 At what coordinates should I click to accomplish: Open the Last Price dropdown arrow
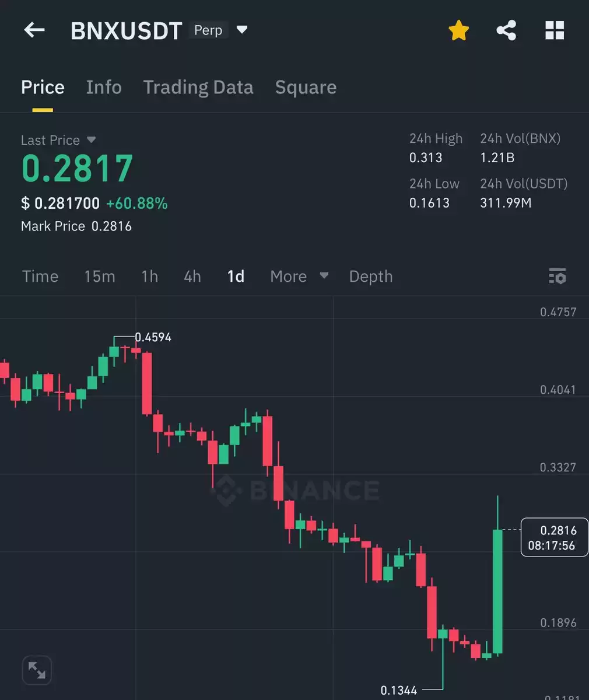(x=91, y=140)
